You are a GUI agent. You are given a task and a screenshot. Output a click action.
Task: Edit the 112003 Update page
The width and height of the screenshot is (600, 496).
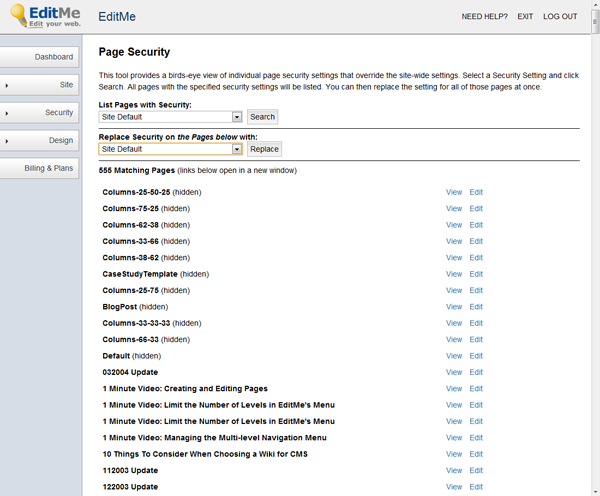tap(476, 471)
